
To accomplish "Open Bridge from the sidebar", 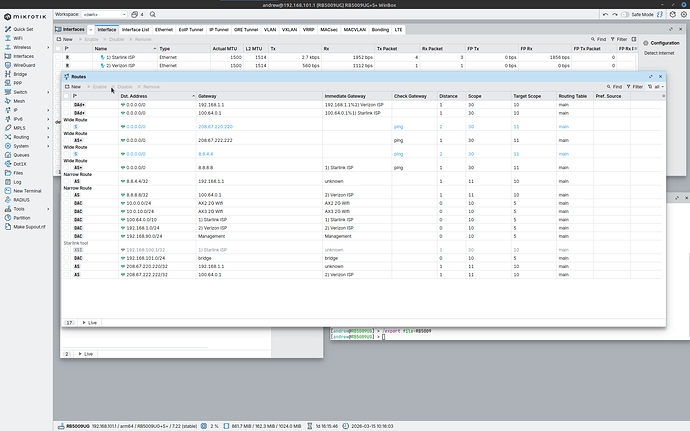I will 20,74.
